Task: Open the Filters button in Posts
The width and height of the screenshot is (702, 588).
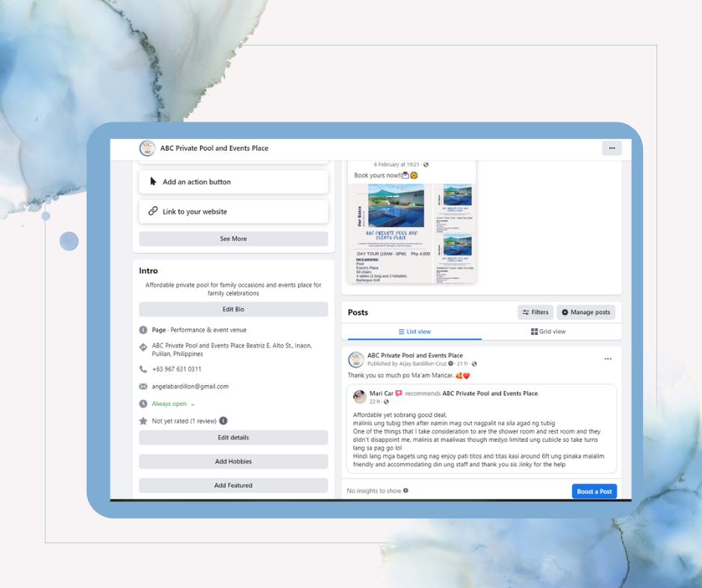Action: click(x=535, y=313)
